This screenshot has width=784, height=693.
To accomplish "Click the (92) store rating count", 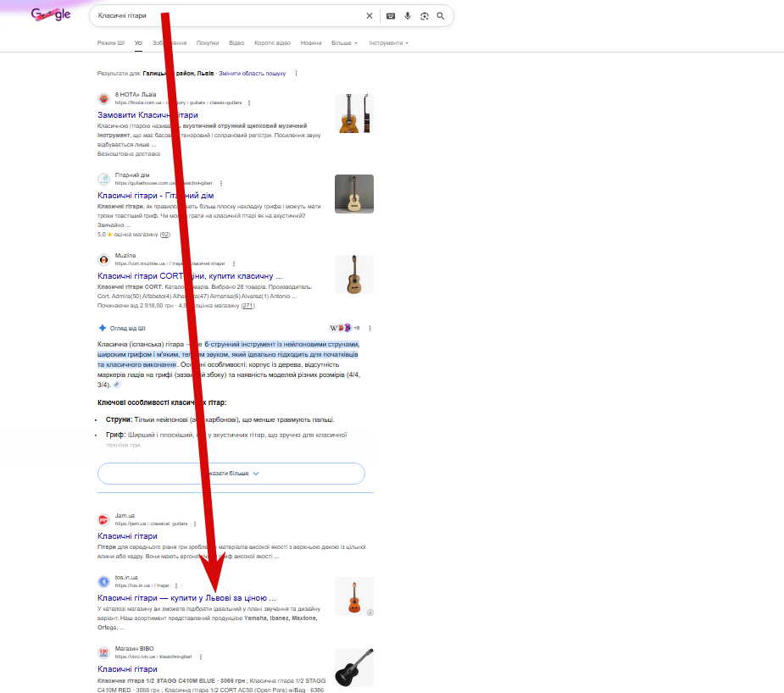I will click(x=165, y=235).
